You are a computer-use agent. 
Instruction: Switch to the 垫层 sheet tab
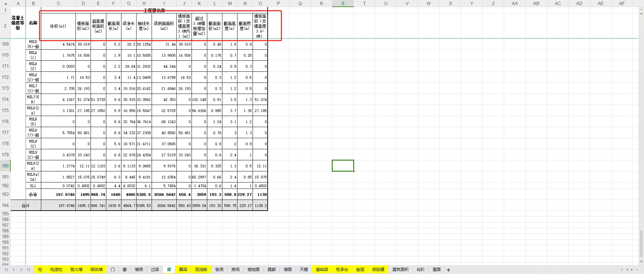(x=360, y=270)
